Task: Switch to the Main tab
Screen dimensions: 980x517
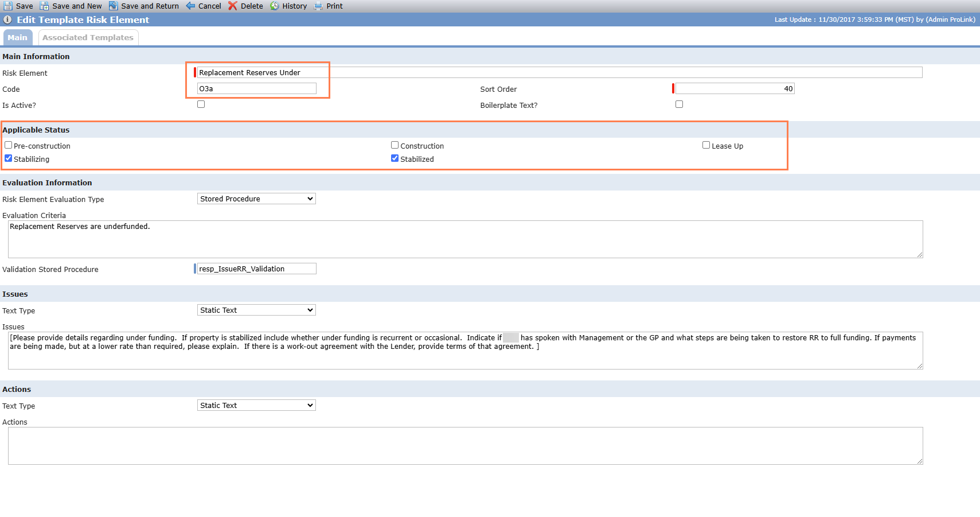Action: [18, 37]
